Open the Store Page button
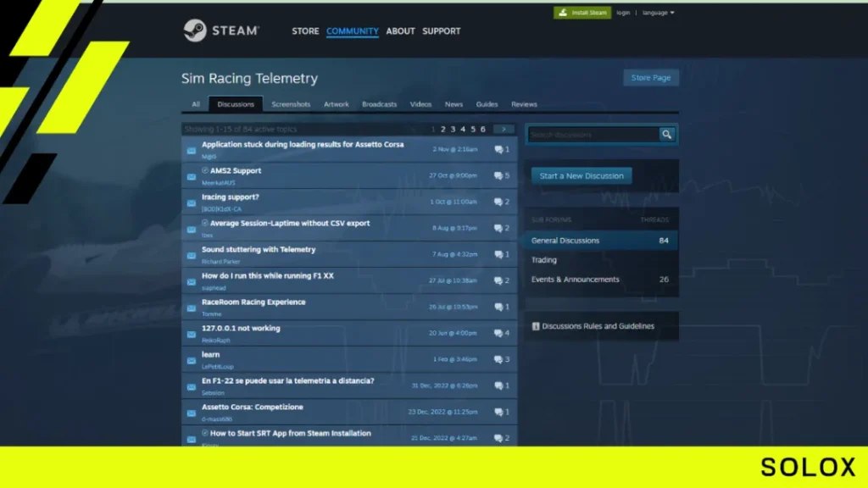The width and height of the screenshot is (868, 488). point(650,77)
